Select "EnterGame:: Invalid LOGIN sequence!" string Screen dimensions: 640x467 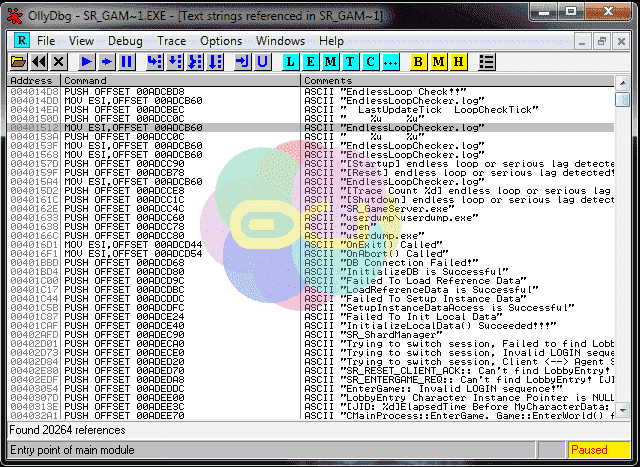pos(433,388)
